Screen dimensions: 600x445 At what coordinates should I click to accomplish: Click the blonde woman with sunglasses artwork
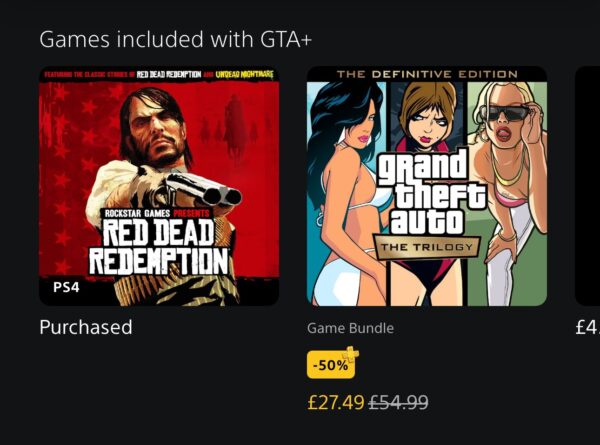tap(506, 170)
